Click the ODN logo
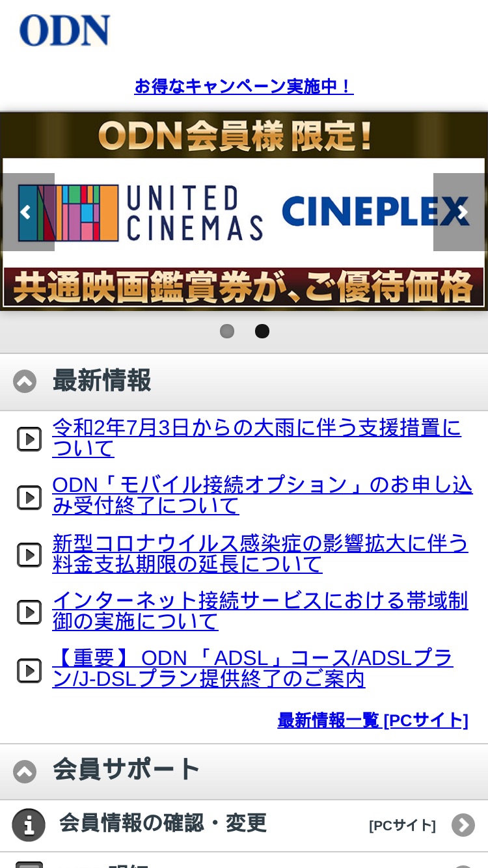The height and width of the screenshot is (868, 488). 65,30
